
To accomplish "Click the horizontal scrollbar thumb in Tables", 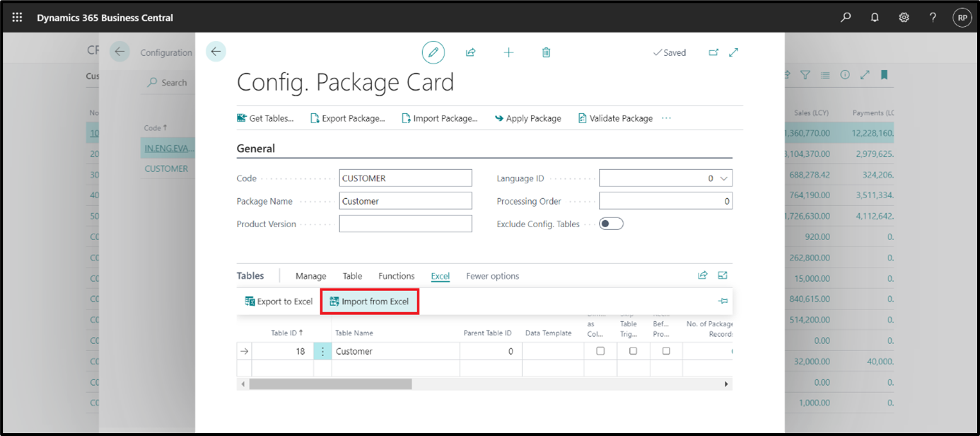I will [330, 384].
